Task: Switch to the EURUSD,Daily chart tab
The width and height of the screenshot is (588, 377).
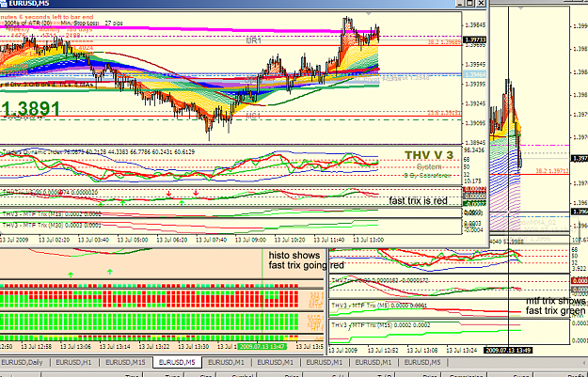Action: pos(23,362)
